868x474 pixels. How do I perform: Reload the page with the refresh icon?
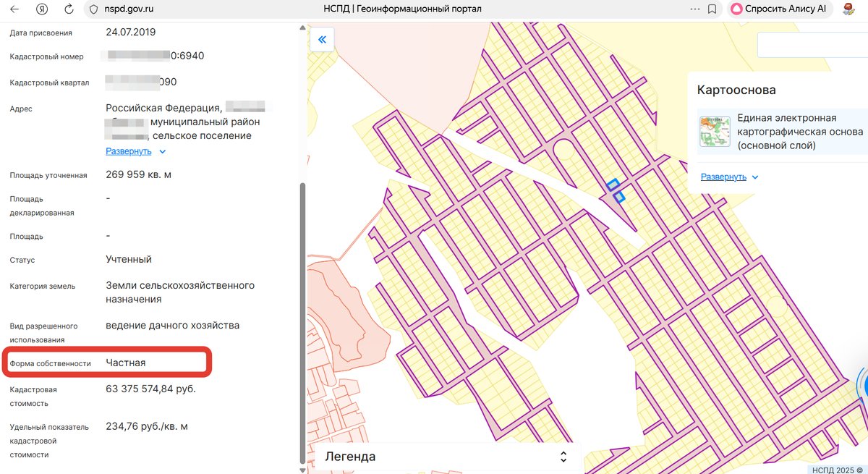point(68,9)
